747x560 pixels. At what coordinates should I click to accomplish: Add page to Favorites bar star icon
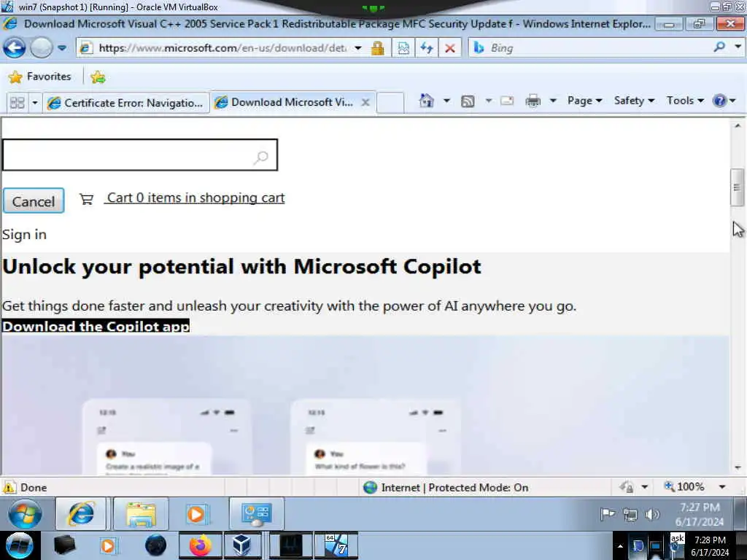(98, 77)
